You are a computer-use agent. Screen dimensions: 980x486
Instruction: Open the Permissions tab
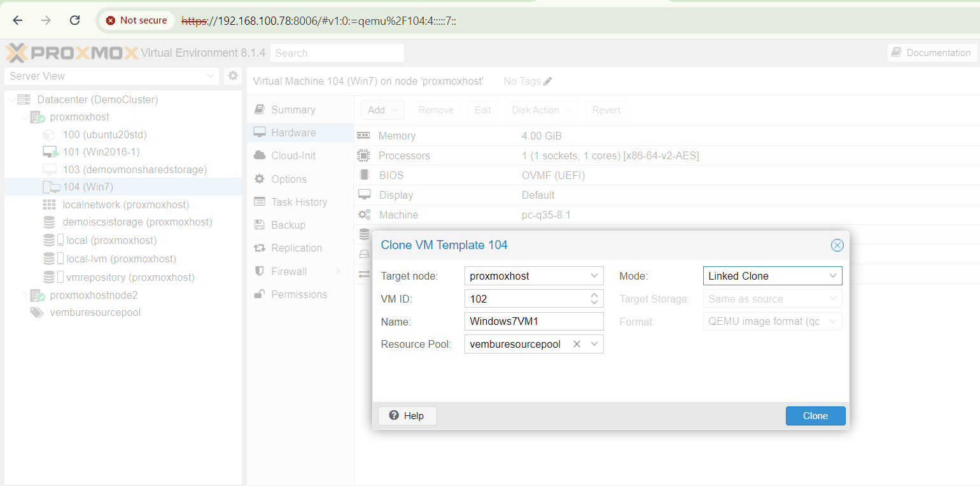point(300,294)
